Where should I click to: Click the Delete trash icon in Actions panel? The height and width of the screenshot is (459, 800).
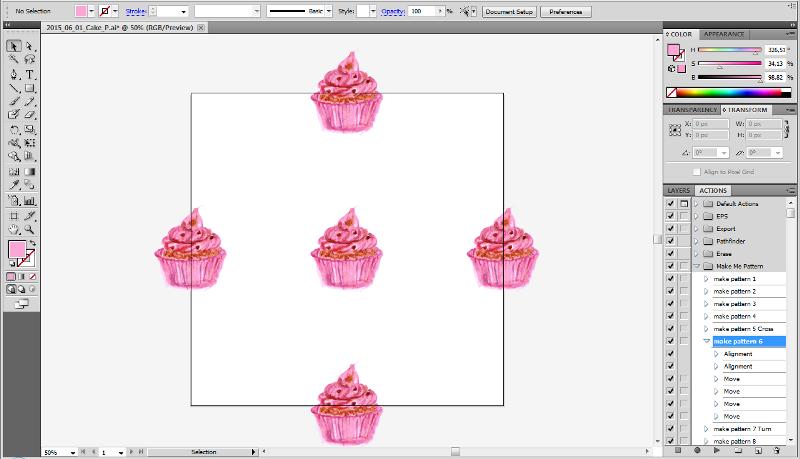(777, 450)
